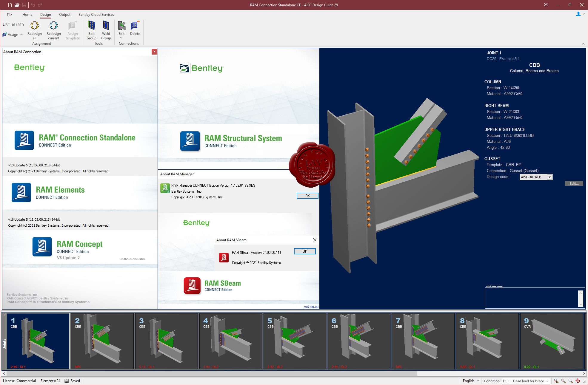The width and height of the screenshot is (588, 385).
Task: Click the AISC-16 LRFD code label
Action: (x=13, y=25)
